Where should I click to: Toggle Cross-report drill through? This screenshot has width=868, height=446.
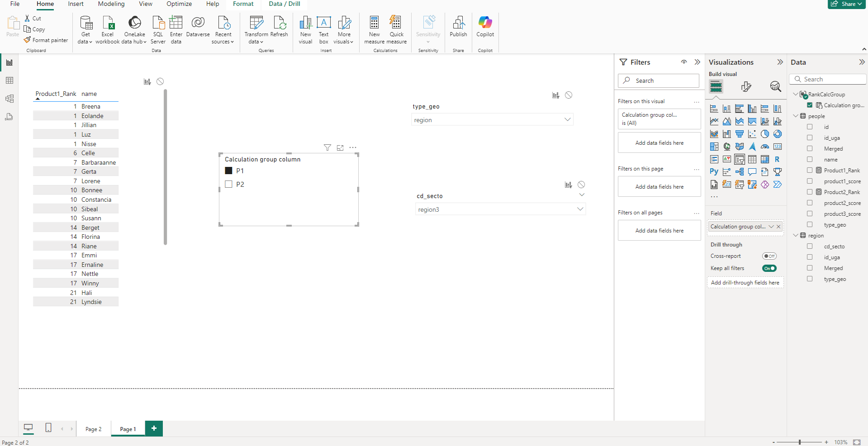pos(769,256)
